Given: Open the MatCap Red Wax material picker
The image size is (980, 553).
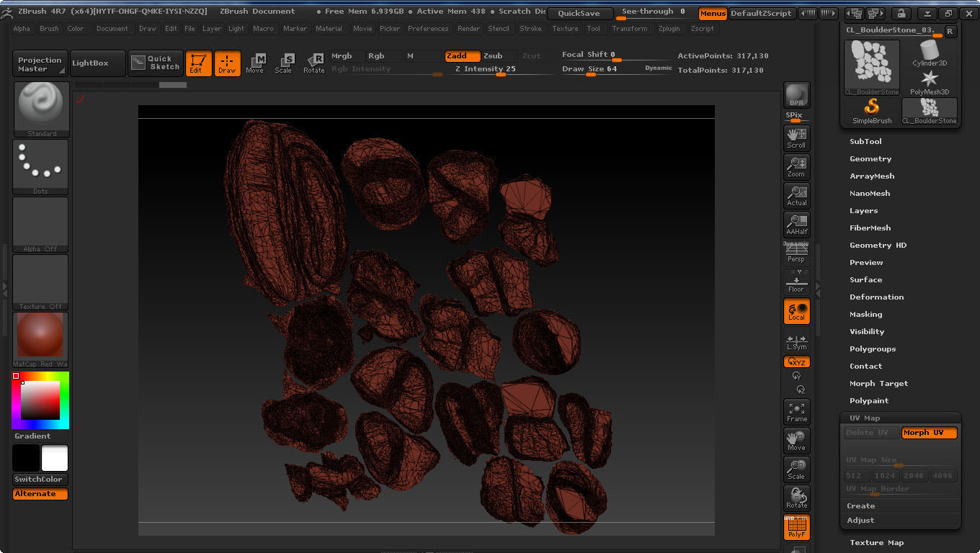Looking at the screenshot, I should (x=41, y=340).
